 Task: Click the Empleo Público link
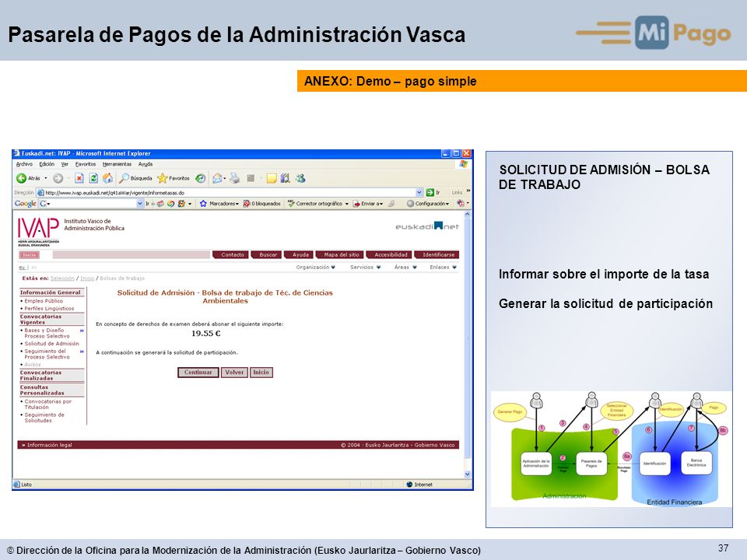tap(44, 301)
